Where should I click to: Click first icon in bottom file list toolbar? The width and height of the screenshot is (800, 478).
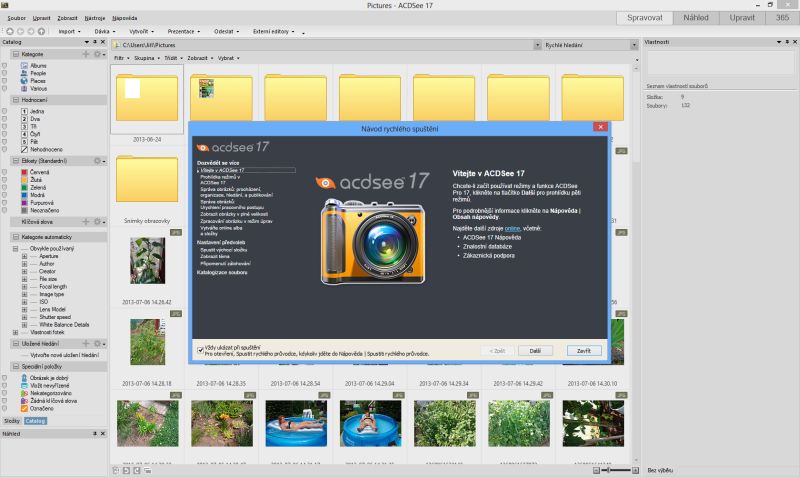(x=116, y=470)
